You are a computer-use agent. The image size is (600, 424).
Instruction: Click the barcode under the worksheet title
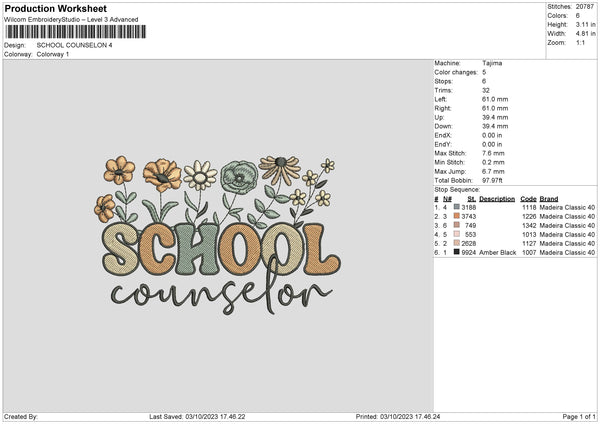pos(76,32)
